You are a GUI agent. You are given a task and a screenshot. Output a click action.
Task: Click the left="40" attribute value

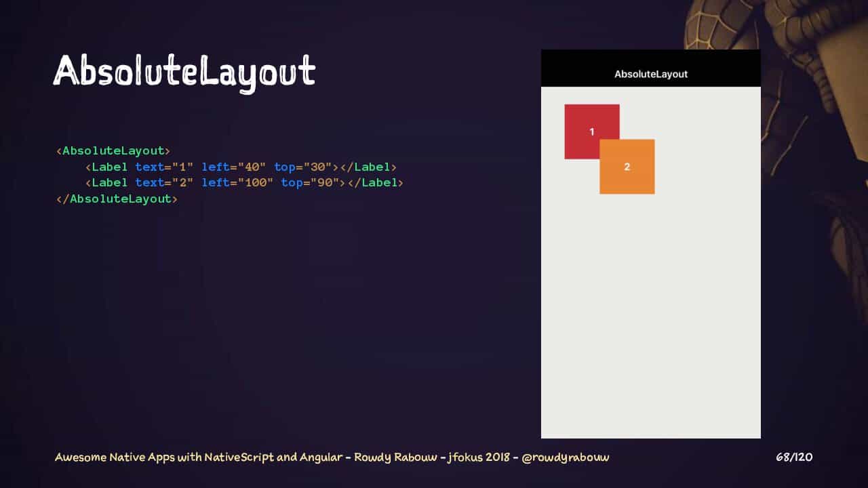233,167
